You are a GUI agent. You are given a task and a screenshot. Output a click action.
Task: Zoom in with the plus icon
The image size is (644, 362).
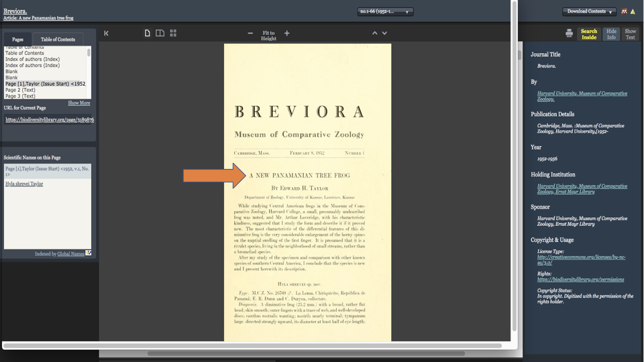tap(286, 33)
